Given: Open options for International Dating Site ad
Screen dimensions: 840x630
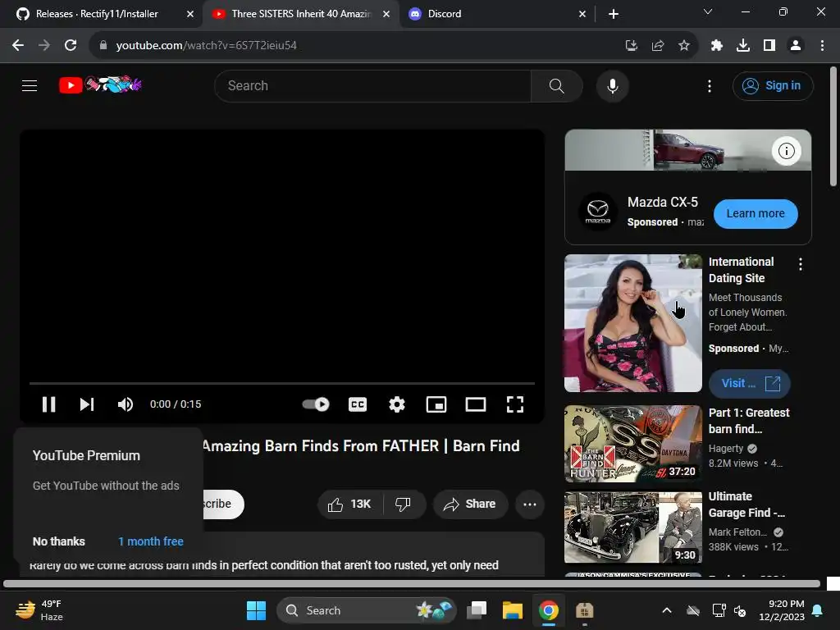Looking at the screenshot, I should (x=801, y=264).
